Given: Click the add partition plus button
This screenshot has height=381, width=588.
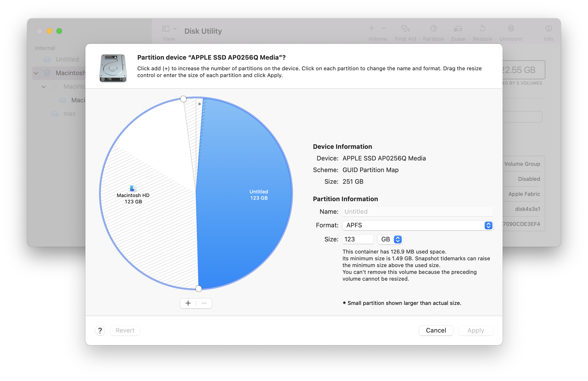Looking at the screenshot, I should click(x=188, y=303).
